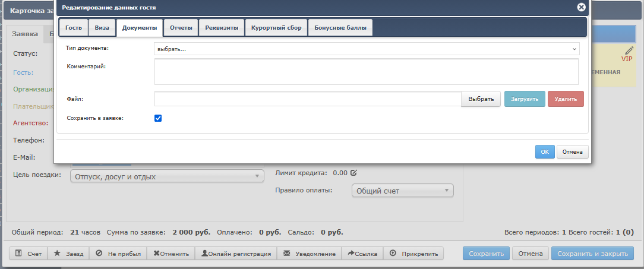Expand Цель поездки dropdown
Image resolution: width=644 pixels, height=269 pixels.
click(167, 176)
